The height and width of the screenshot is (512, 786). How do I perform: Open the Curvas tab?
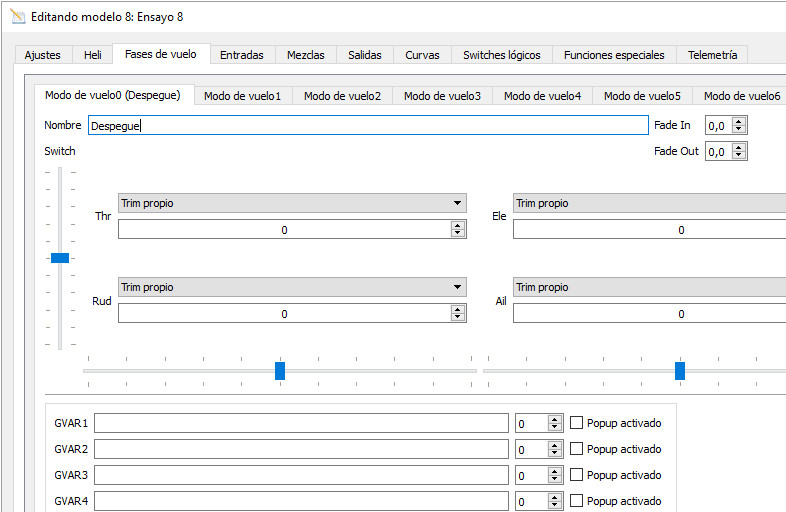pyautogui.click(x=422, y=55)
